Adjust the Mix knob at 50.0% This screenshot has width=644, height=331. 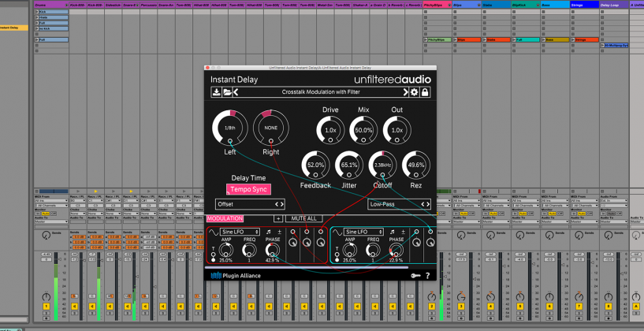[363, 130]
